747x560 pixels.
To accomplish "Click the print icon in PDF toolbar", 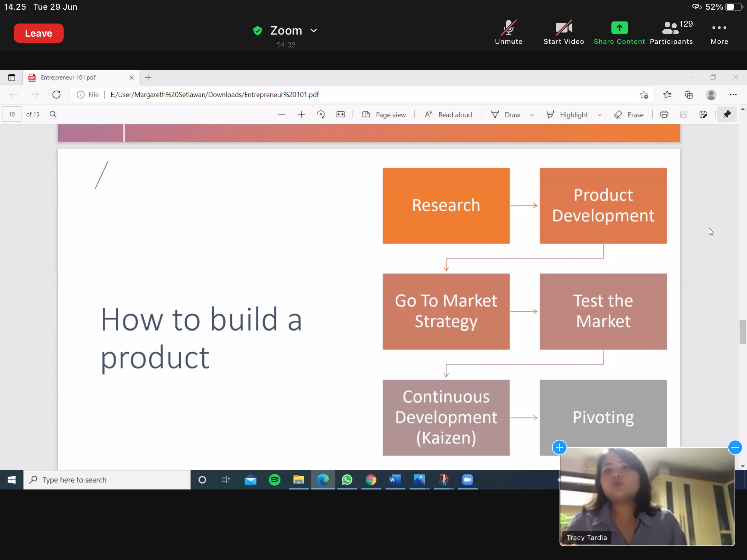I will (x=664, y=114).
